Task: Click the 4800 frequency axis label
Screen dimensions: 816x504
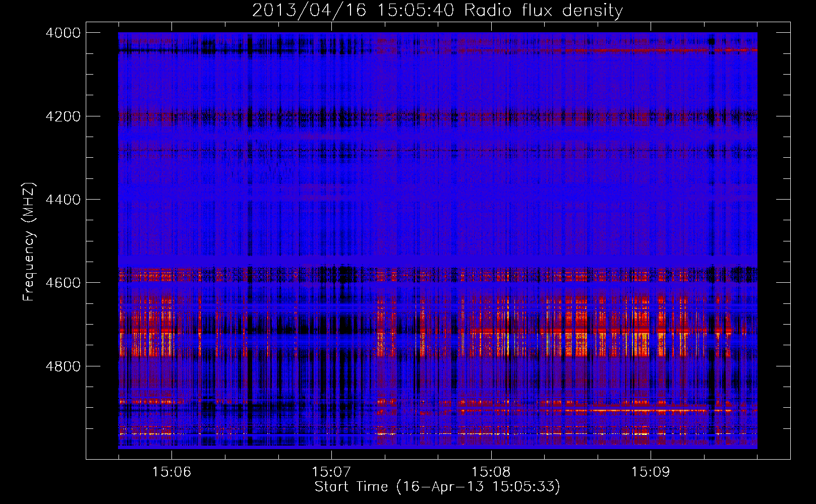Action: click(63, 366)
